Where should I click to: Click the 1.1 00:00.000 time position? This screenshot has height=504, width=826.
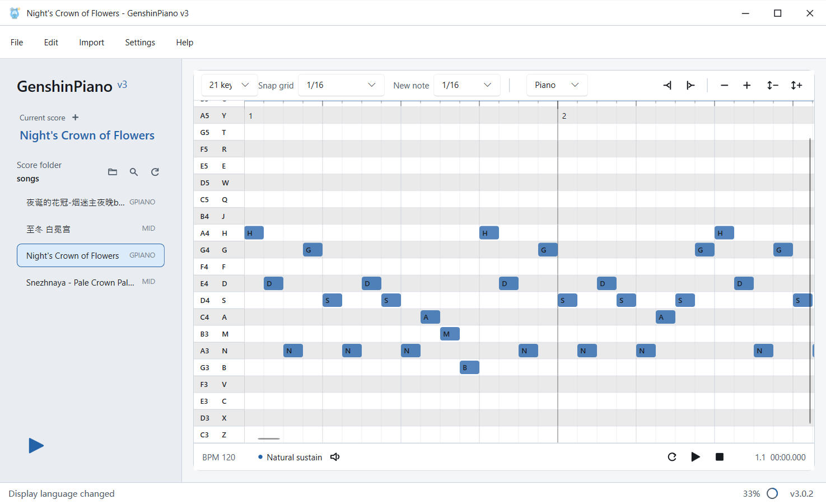(x=780, y=458)
